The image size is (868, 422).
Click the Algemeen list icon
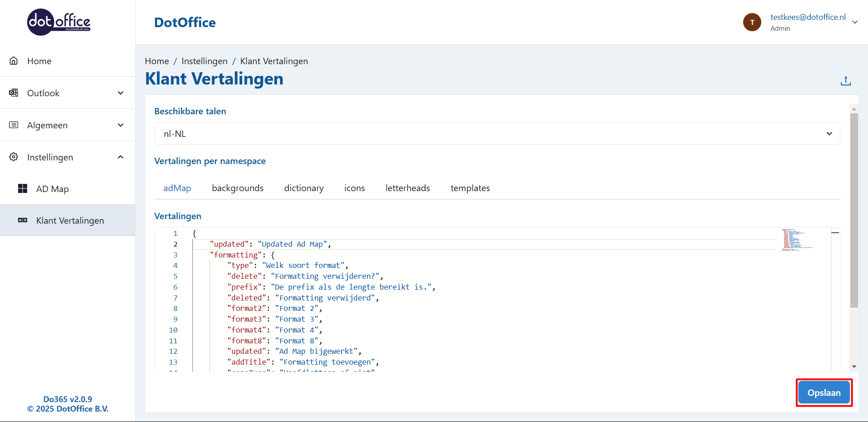14,125
